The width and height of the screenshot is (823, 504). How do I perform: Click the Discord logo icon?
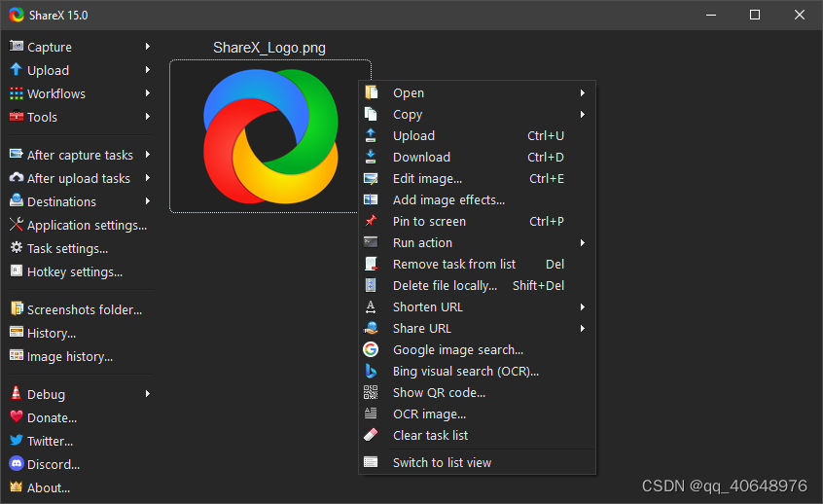click(17, 463)
